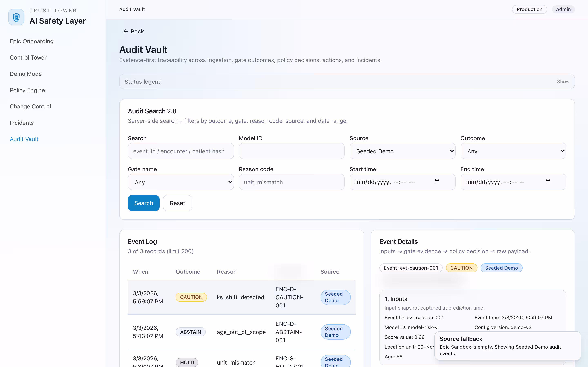588x367 pixels.
Task: Go to Control Tower in the sidebar
Action: coord(28,57)
